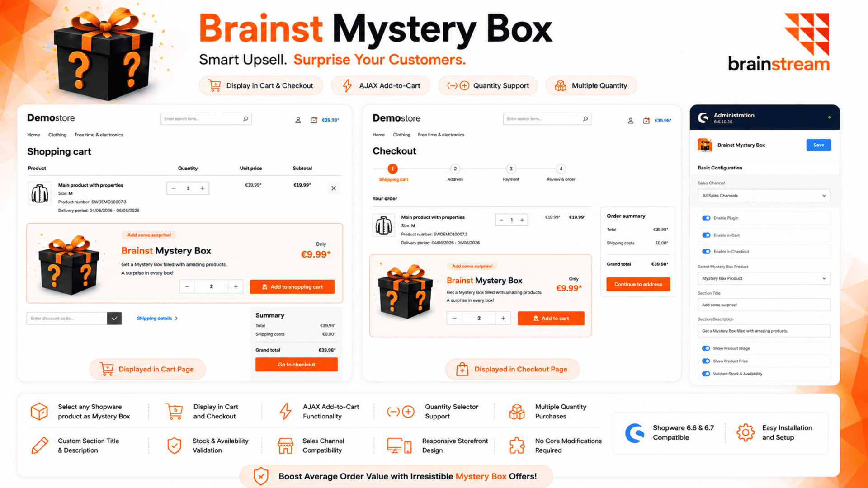Click the jacket product thumbnail in the shopping cart
Viewport: 868px width, 488px height.
40,194
